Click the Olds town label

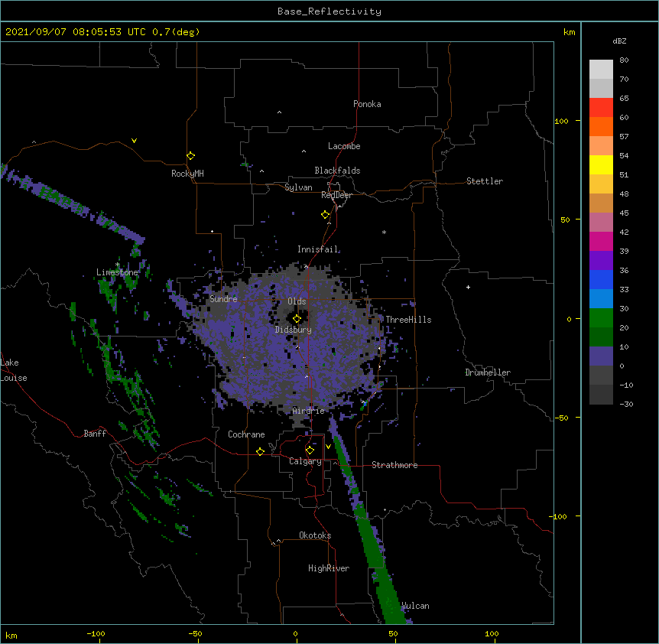[297, 301]
